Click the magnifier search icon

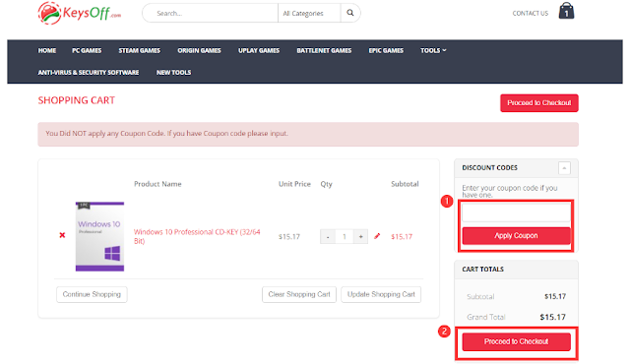coord(350,13)
